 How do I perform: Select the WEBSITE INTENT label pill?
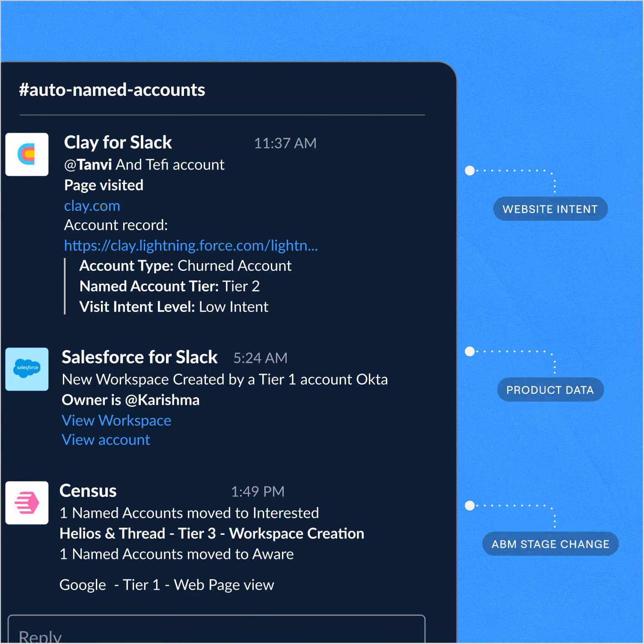pos(550,209)
